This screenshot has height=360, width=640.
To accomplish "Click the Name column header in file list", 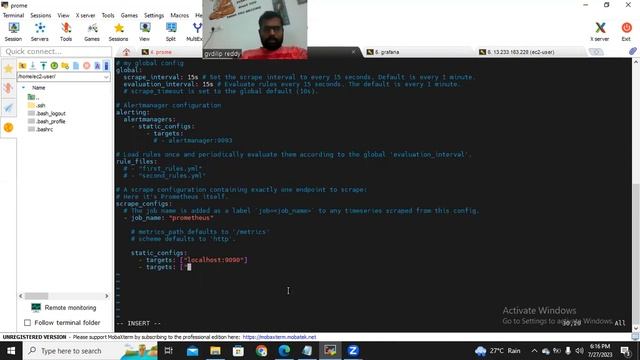I will [39, 88].
